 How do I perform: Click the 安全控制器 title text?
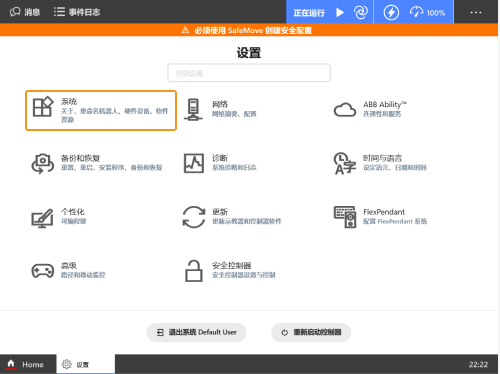232,266
